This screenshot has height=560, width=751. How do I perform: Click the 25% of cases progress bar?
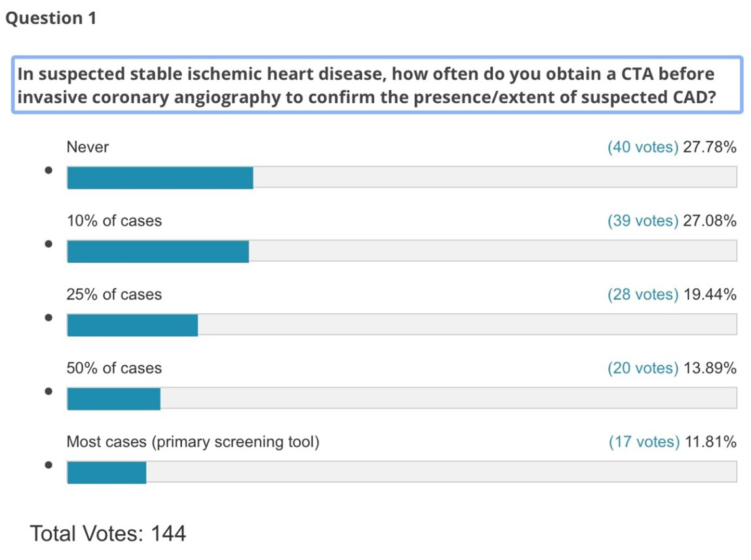point(401,325)
